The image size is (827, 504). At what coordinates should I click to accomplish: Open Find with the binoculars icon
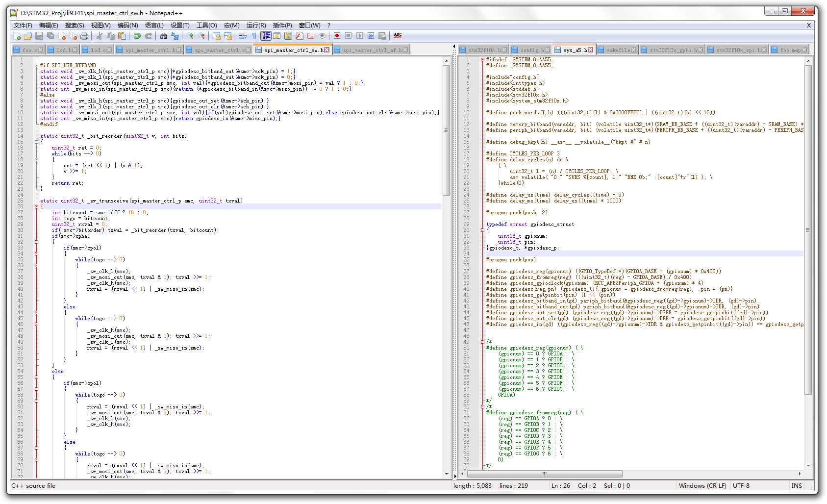click(x=163, y=36)
